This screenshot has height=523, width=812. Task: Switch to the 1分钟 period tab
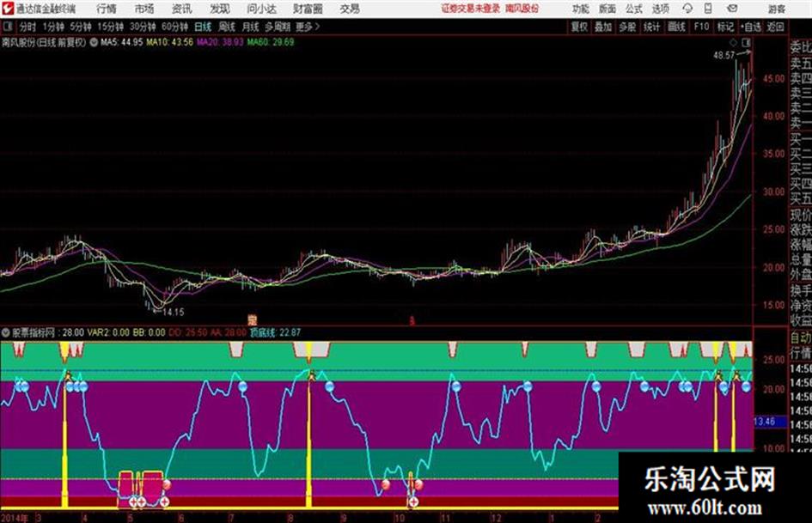(x=53, y=27)
